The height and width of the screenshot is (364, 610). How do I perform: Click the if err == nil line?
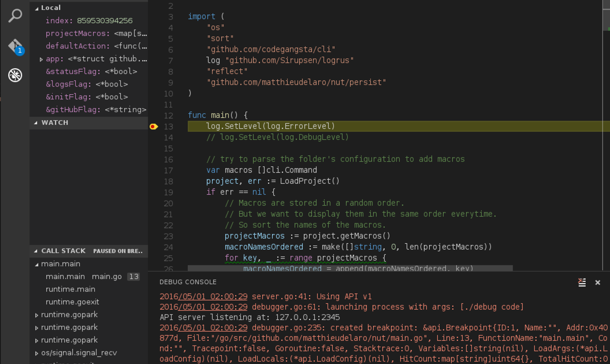(241, 192)
